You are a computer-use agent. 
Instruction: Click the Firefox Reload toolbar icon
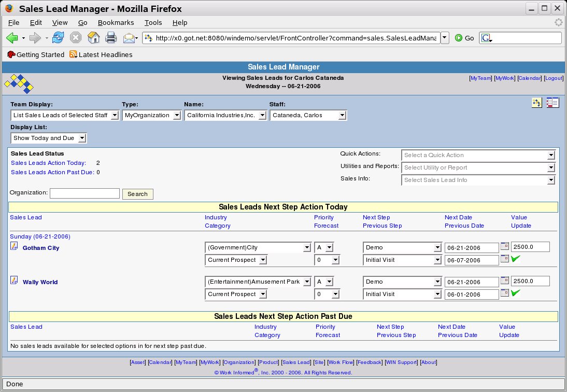coord(59,37)
